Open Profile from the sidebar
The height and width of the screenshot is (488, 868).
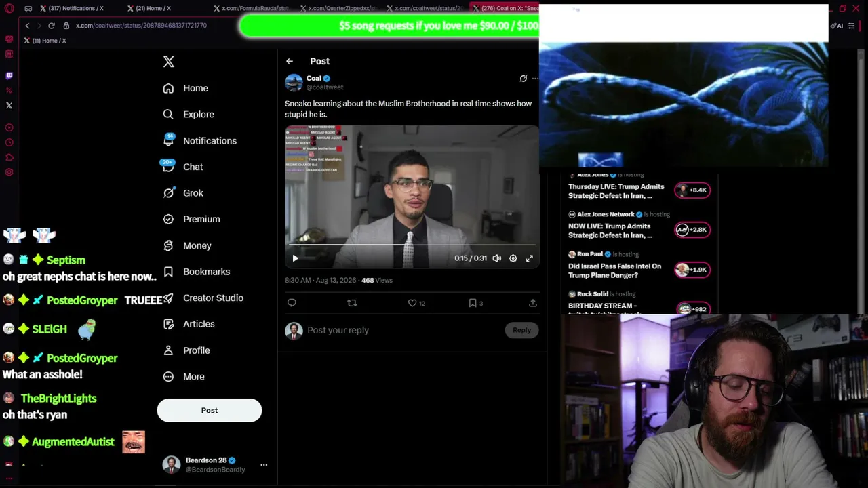tap(186, 350)
